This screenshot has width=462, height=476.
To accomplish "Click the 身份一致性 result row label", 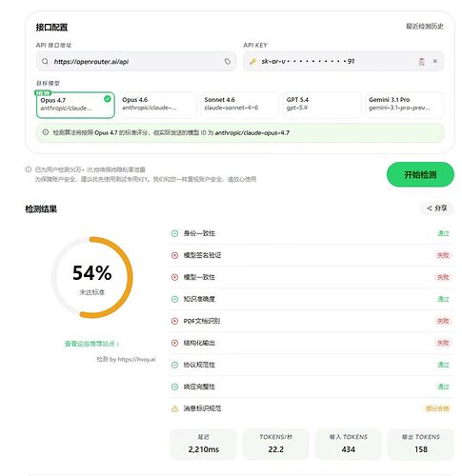I will (199, 233).
